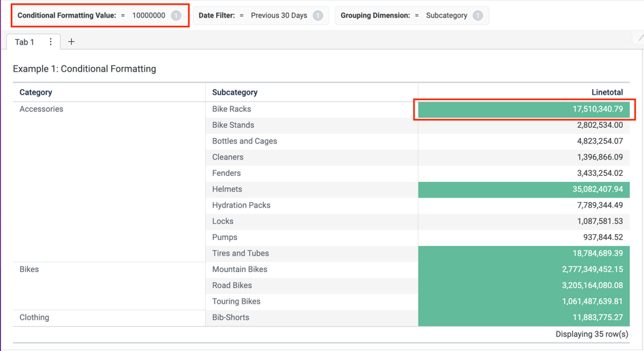Sort by Category column header

(x=36, y=93)
